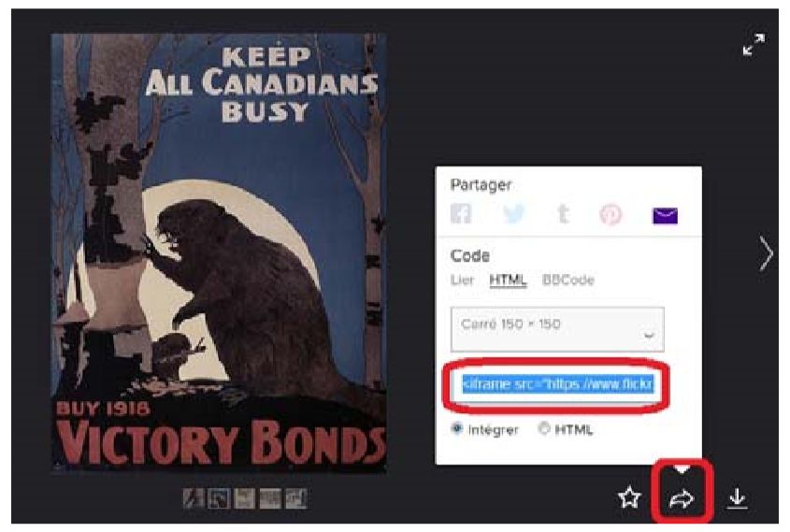Share the photo by email envelope icon
This screenshot has width=790, height=532.
tap(665, 215)
